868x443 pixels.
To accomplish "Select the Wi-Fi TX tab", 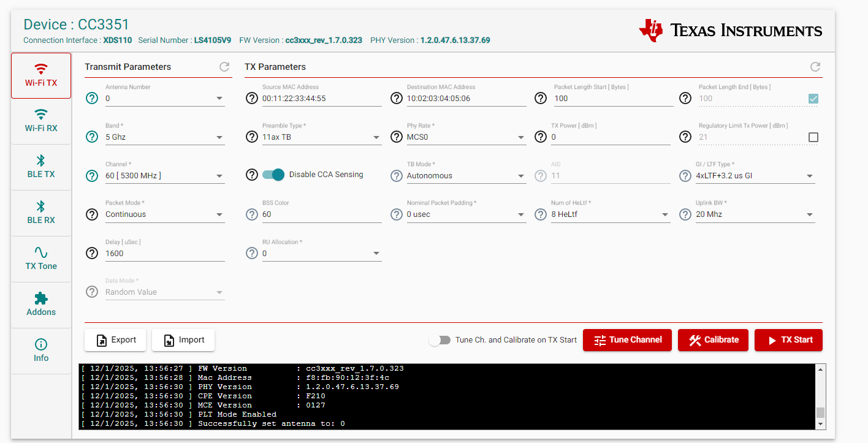I will point(41,75).
